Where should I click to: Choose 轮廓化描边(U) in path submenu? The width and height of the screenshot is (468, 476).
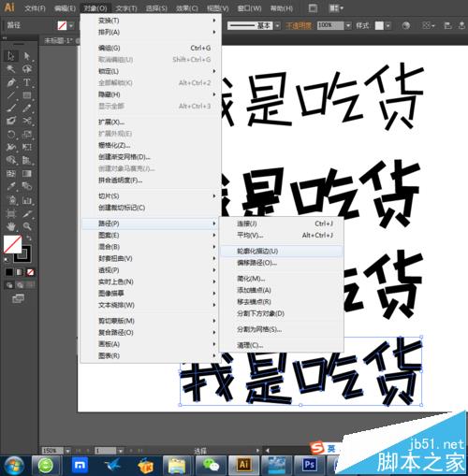click(x=282, y=251)
